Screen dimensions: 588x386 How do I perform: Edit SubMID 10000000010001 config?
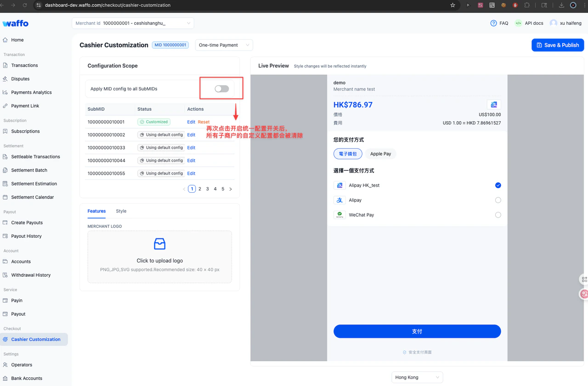pyautogui.click(x=191, y=122)
